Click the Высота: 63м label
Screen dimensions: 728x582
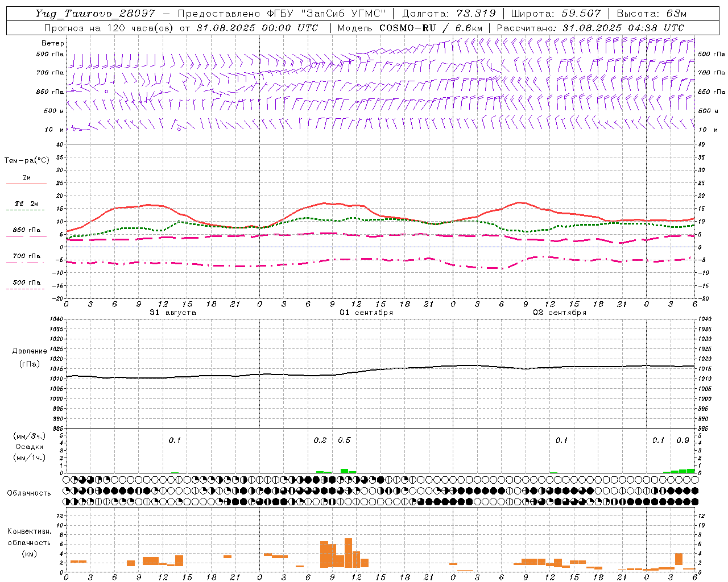coord(651,14)
